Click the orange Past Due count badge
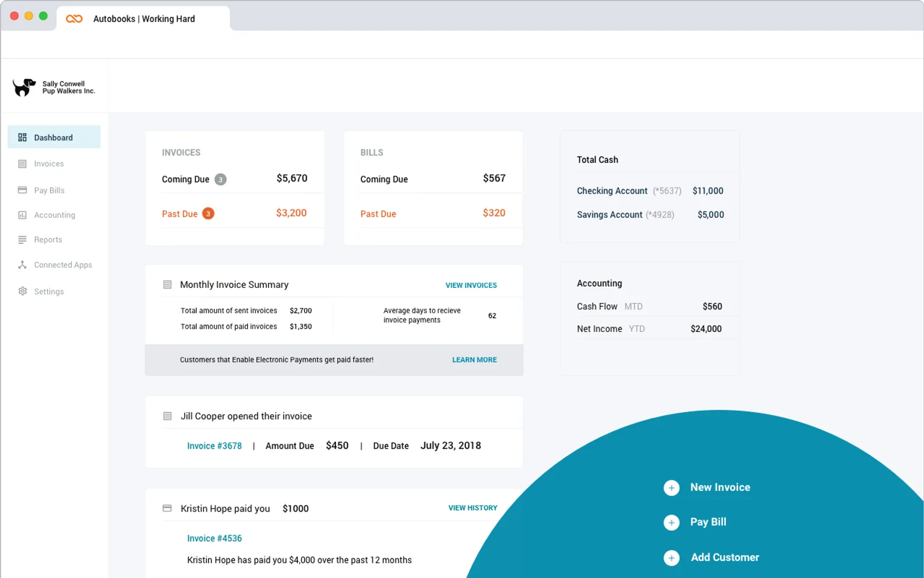The image size is (924, 578). click(208, 213)
